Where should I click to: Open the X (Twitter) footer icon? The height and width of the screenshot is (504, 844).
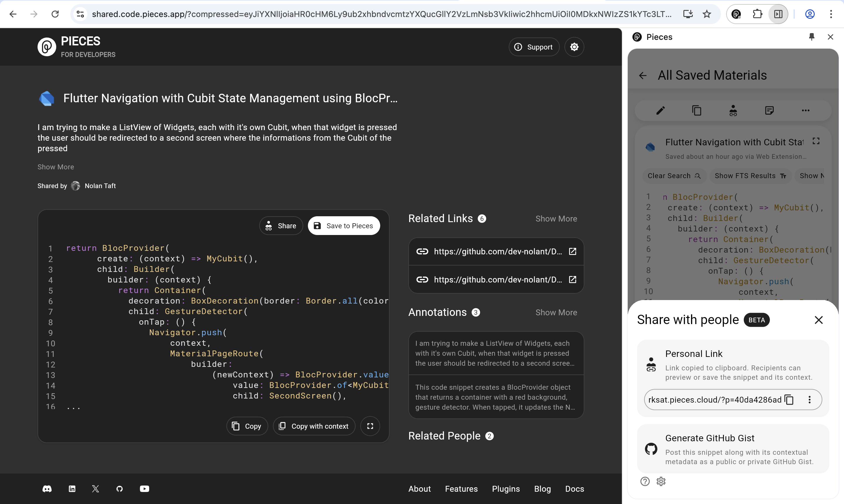pyautogui.click(x=96, y=489)
